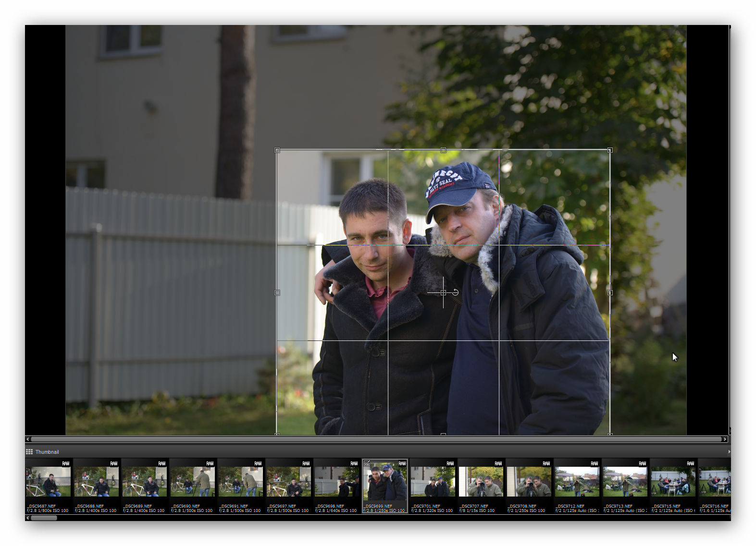Select the _DSC9715.NEF thumbnail
Viewport: 756px width, 546px height.
[673, 483]
